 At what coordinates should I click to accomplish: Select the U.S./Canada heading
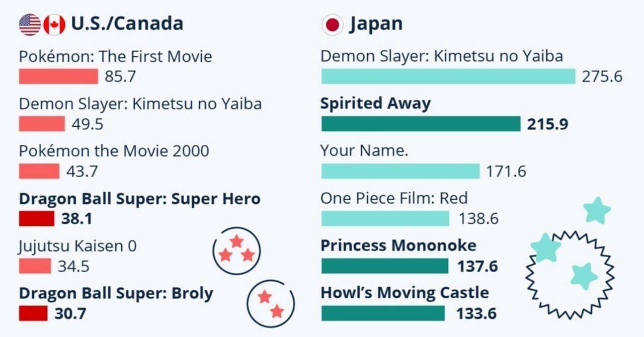[127, 24]
